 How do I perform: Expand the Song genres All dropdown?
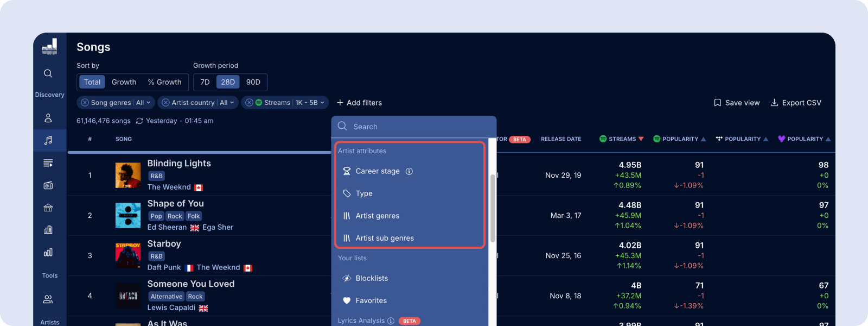143,103
